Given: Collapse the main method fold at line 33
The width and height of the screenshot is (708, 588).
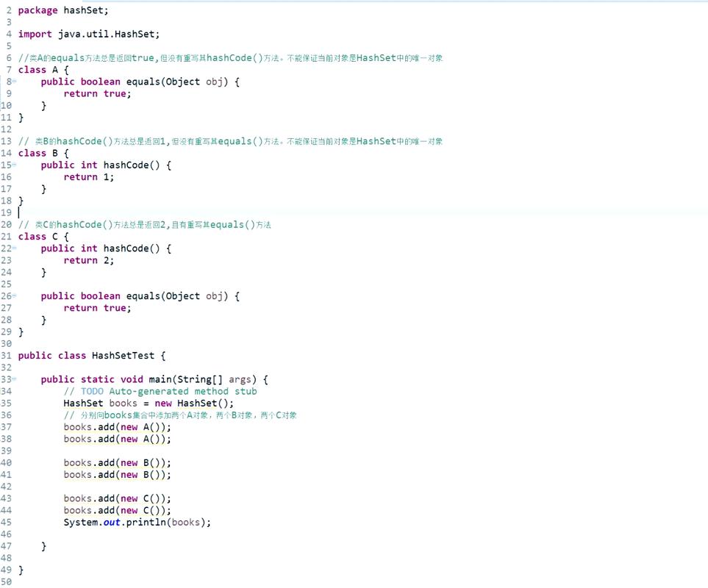Looking at the screenshot, I should [x=15, y=379].
